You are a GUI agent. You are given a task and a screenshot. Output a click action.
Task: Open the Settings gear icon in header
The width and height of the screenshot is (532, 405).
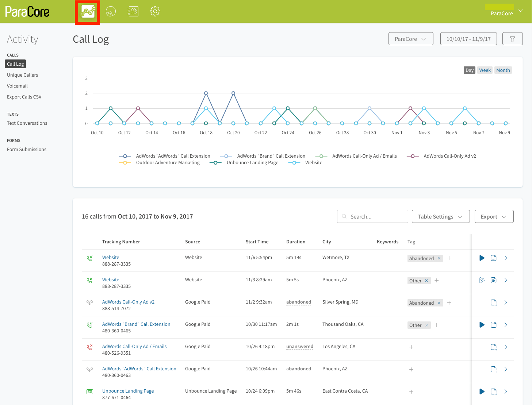click(x=155, y=12)
